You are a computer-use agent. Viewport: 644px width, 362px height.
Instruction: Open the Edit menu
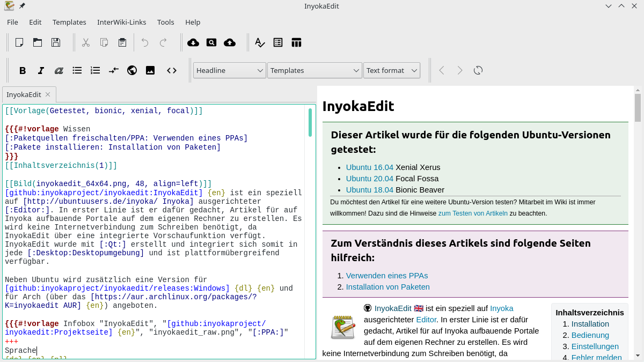click(x=35, y=22)
